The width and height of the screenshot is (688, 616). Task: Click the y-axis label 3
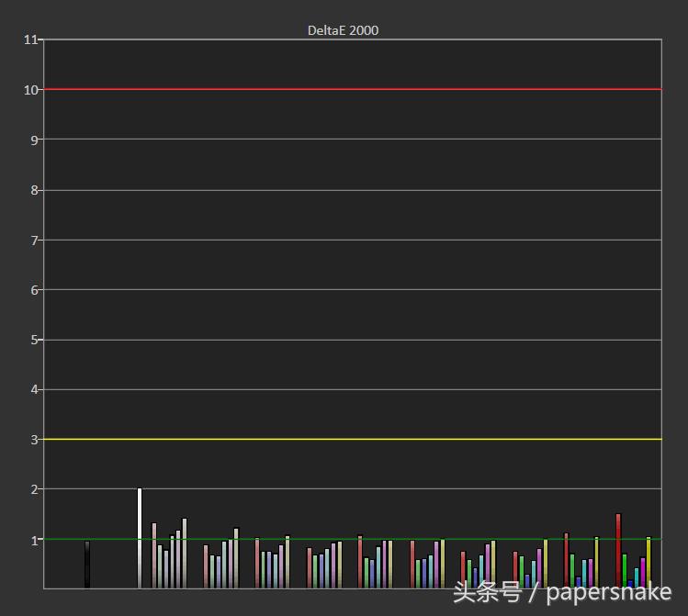34,440
